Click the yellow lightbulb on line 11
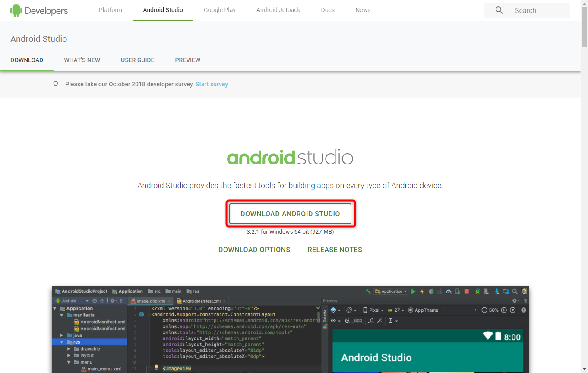Image resolution: width=588 pixels, height=373 pixels. 156,367
